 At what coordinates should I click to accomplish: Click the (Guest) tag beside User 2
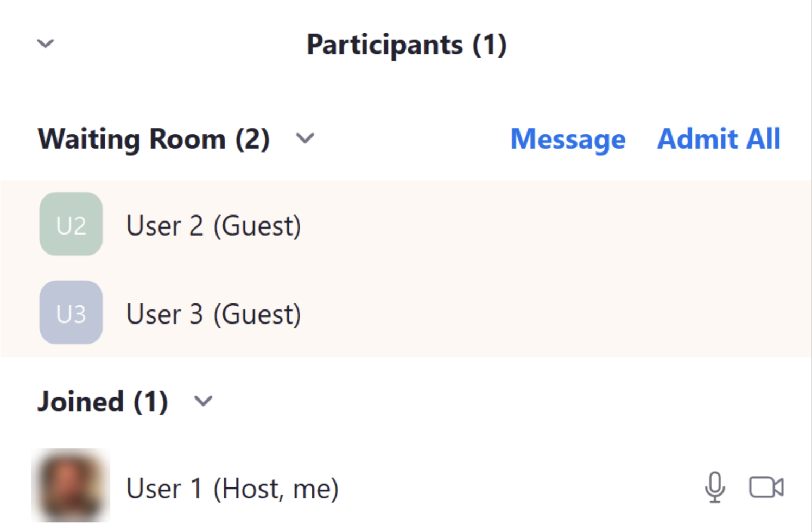pos(257,226)
